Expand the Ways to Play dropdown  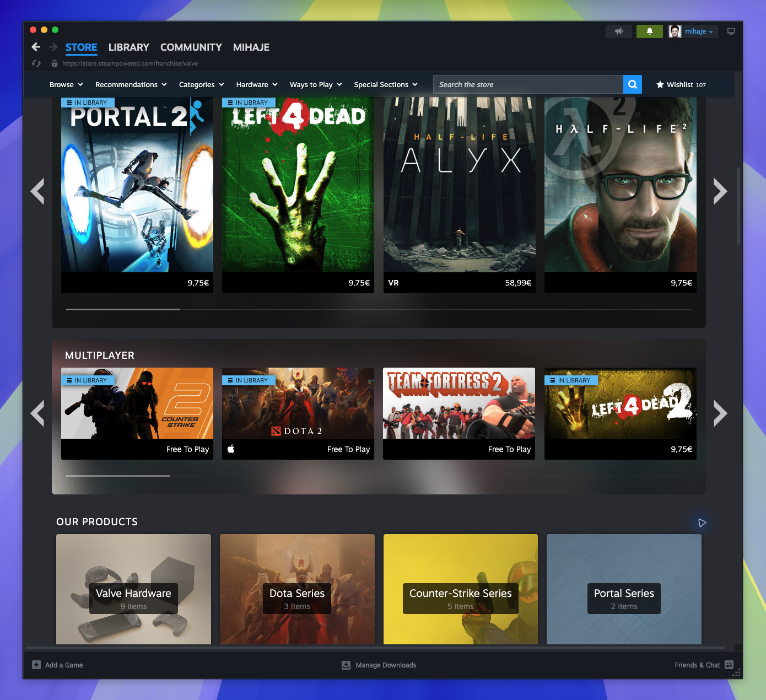click(x=316, y=85)
